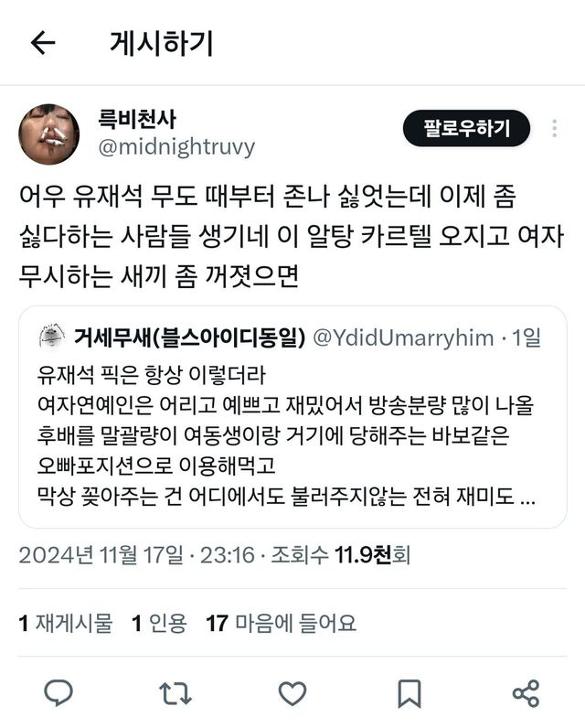The height and width of the screenshot is (728, 585).
Task: Tap the repost arrows icon
Action: [x=175, y=693]
